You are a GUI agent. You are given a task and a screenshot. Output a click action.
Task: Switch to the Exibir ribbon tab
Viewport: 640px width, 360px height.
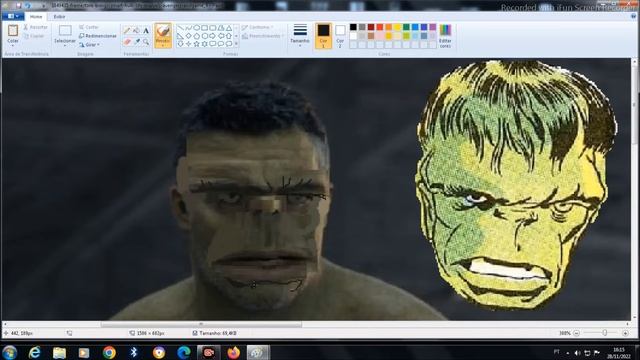tap(60, 17)
